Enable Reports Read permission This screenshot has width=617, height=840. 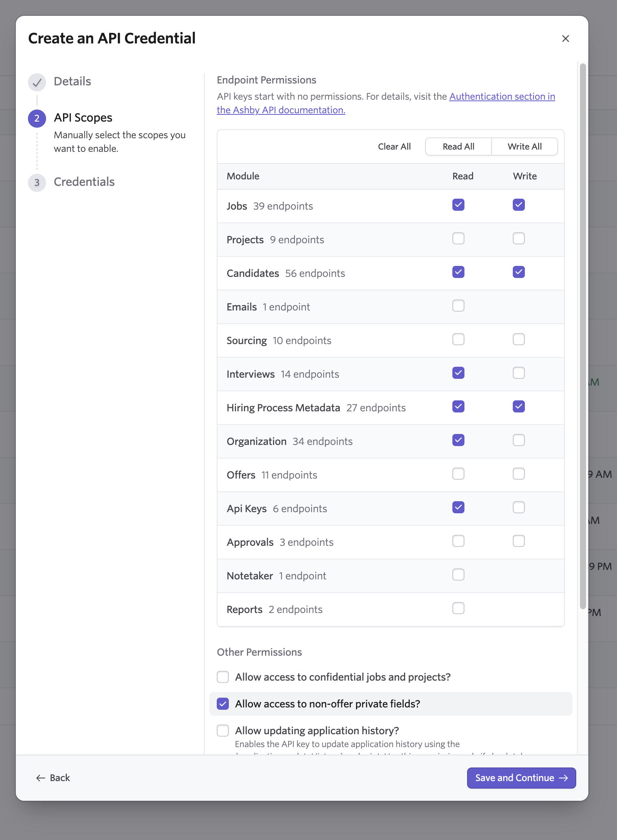pyautogui.click(x=458, y=608)
